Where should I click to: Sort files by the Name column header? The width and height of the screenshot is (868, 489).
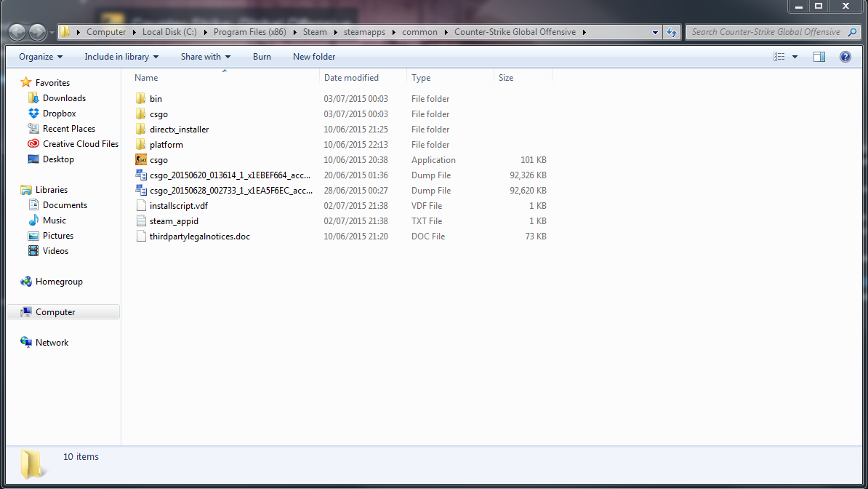click(224, 78)
